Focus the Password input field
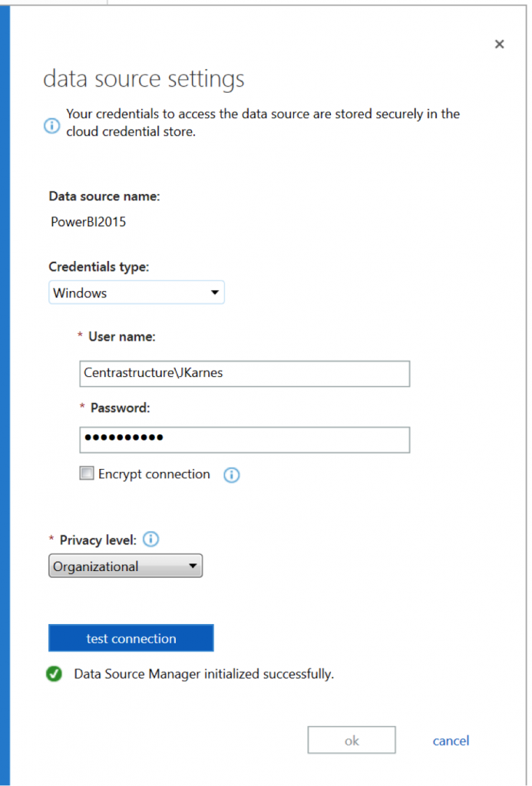Image resolution: width=532 pixels, height=786 pixels. click(244, 440)
